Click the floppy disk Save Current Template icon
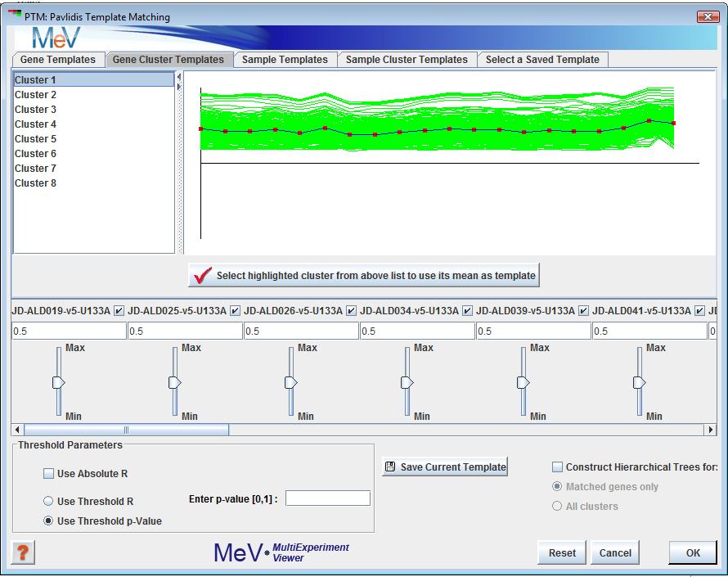The height and width of the screenshot is (577, 728). (x=390, y=467)
